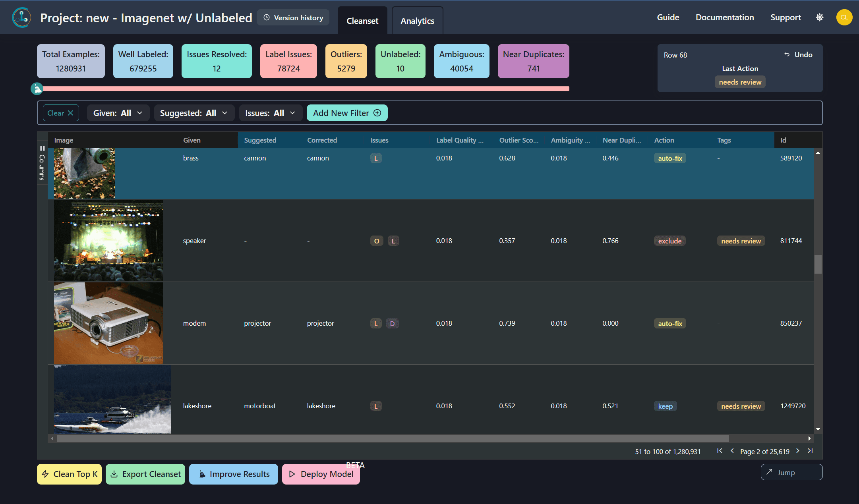Screen dimensions: 859x504
Task: Jump to the last page of results
Action: pos(810,451)
